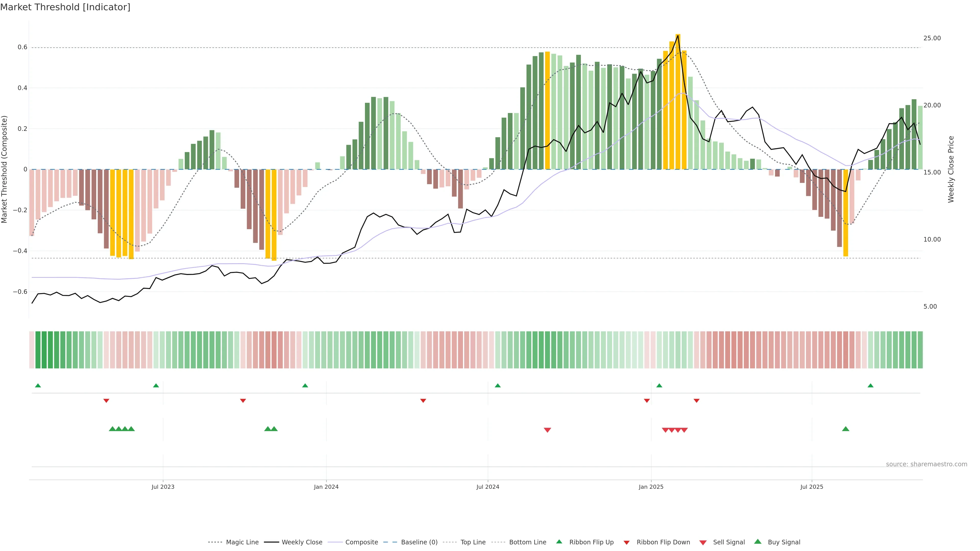Hide the Top Line series via legend
The width and height of the screenshot is (980, 551).
(473, 542)
